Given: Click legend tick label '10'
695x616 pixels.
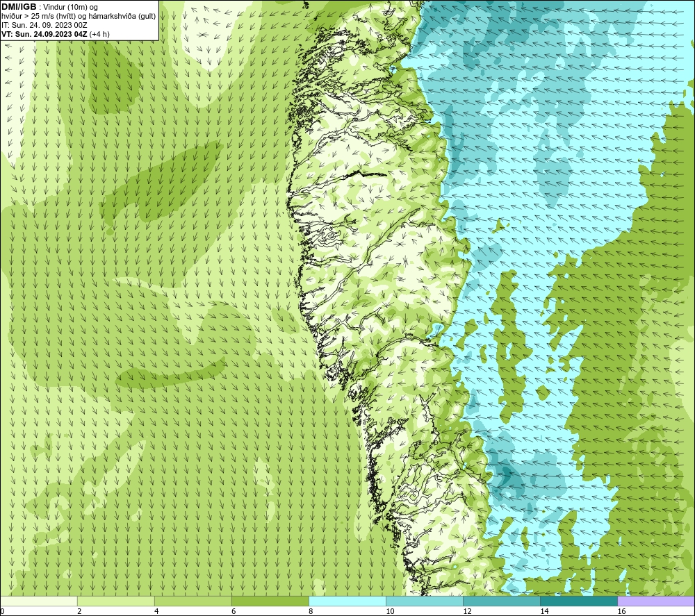Looking at the screenshot, I should coord(390,612).
